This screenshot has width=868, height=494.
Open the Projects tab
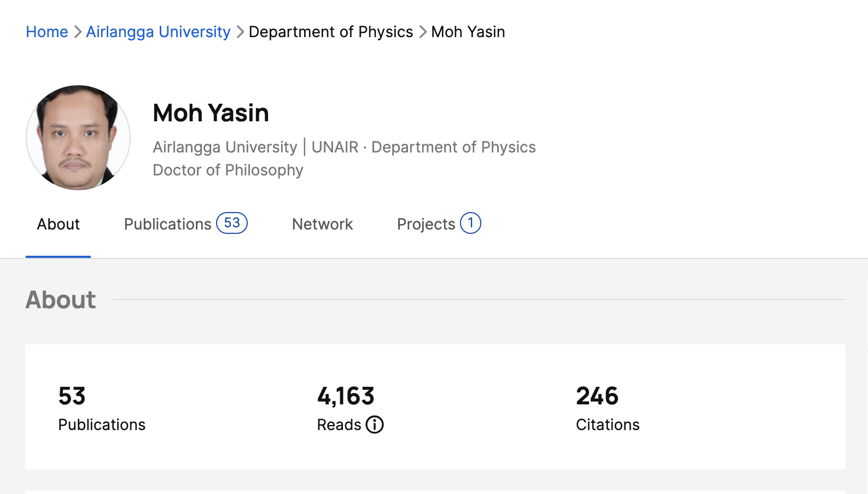(439, 224)
